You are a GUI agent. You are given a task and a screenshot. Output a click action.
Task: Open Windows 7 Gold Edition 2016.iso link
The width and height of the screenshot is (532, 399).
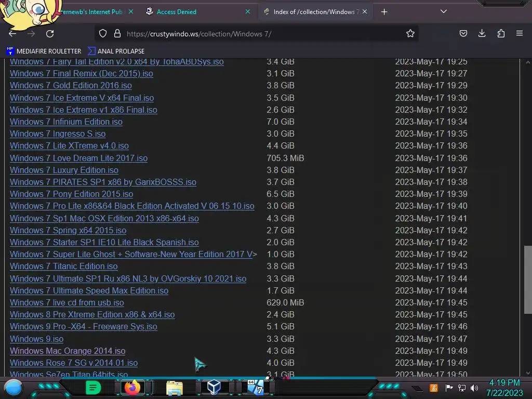tap(71, 86)
